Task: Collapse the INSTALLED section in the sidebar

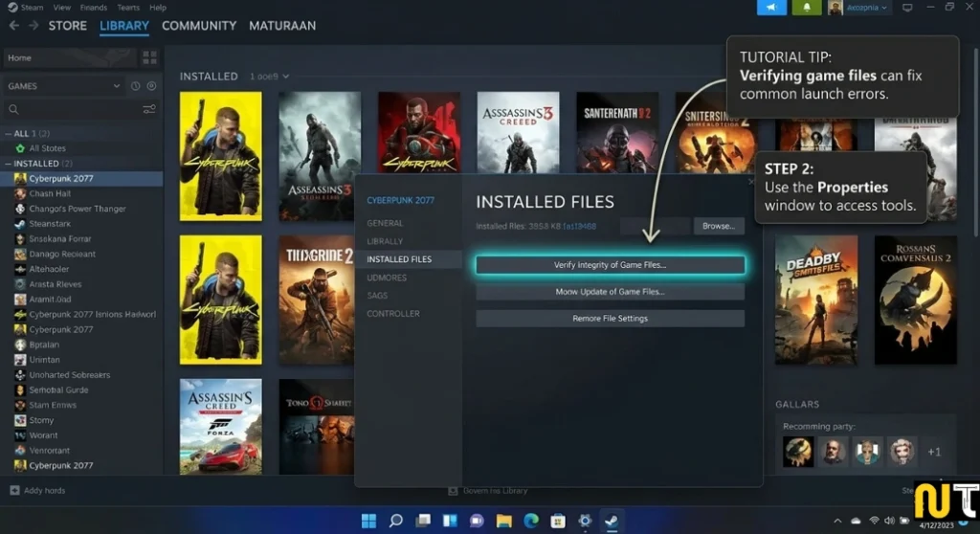Action: [8, 164]
